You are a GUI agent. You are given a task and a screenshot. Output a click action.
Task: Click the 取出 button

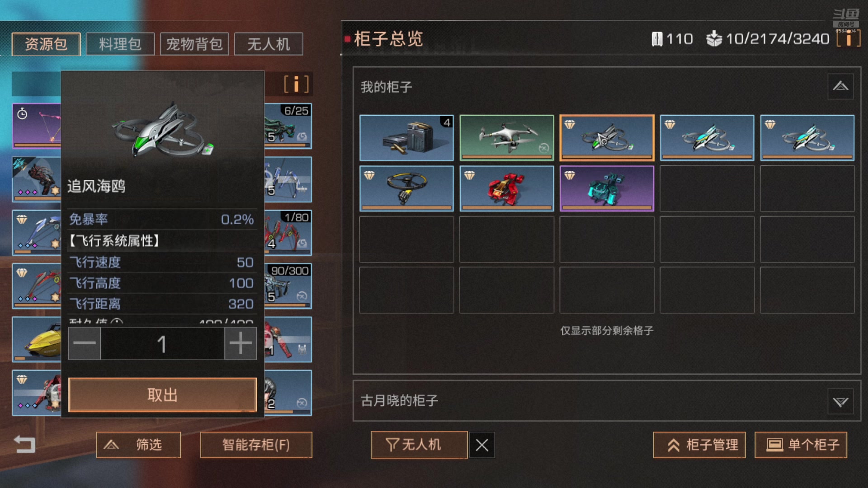point(162,395)
